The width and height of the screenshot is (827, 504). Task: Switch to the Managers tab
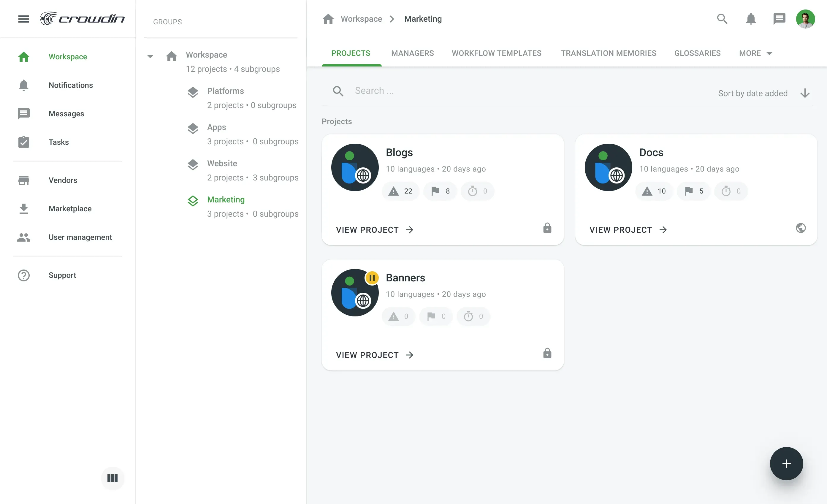(x=412, y=53)
